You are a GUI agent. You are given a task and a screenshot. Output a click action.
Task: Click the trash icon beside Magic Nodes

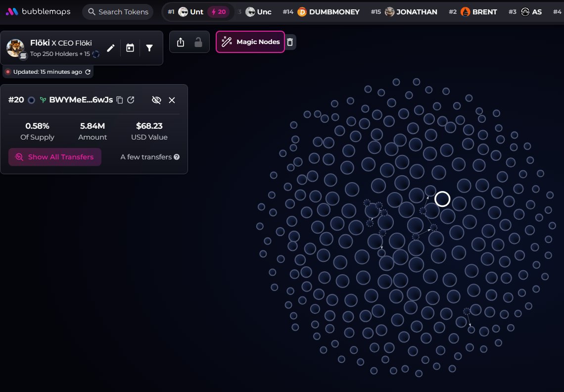coord(290,42)
